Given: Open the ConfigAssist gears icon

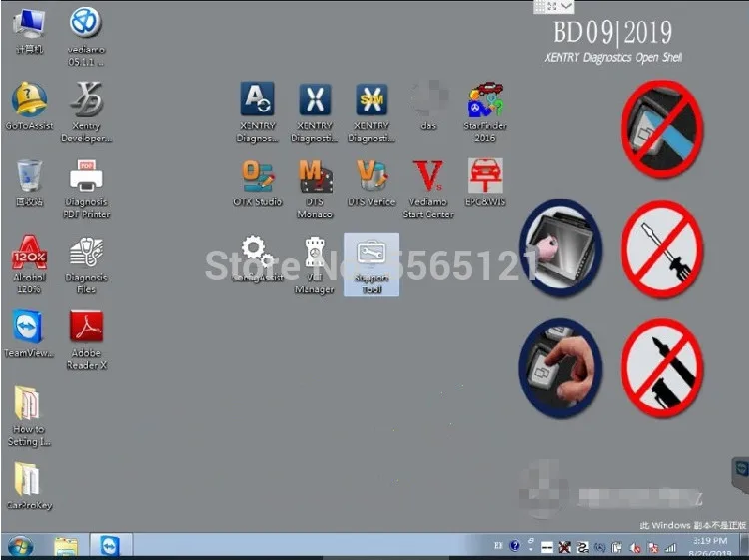Looking at the screenshot, I should tap(258, 259).
